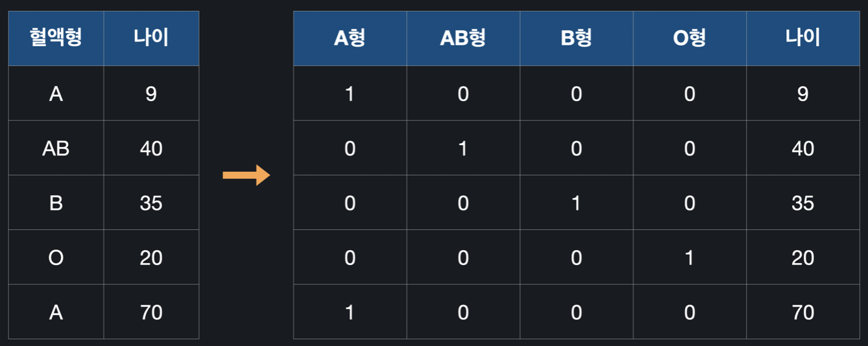
Task: Click the O형 column header
Action: coord(690,38)
